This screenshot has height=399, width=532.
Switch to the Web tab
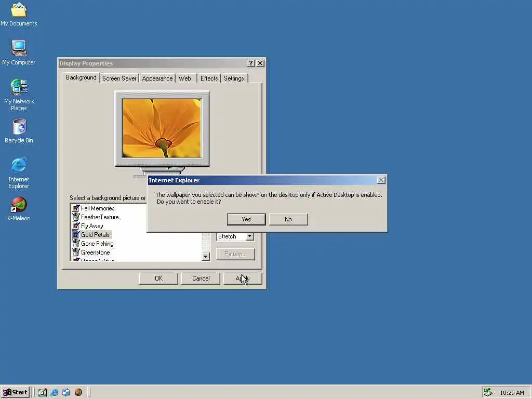point(185,78)
